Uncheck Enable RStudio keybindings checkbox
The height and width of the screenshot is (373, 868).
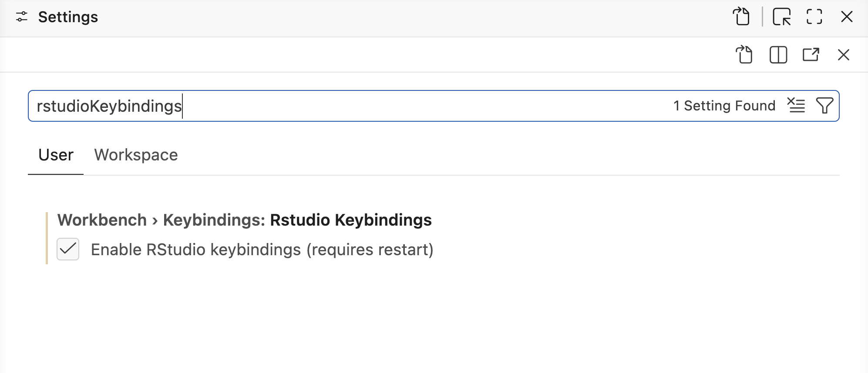tap(68, 249)
